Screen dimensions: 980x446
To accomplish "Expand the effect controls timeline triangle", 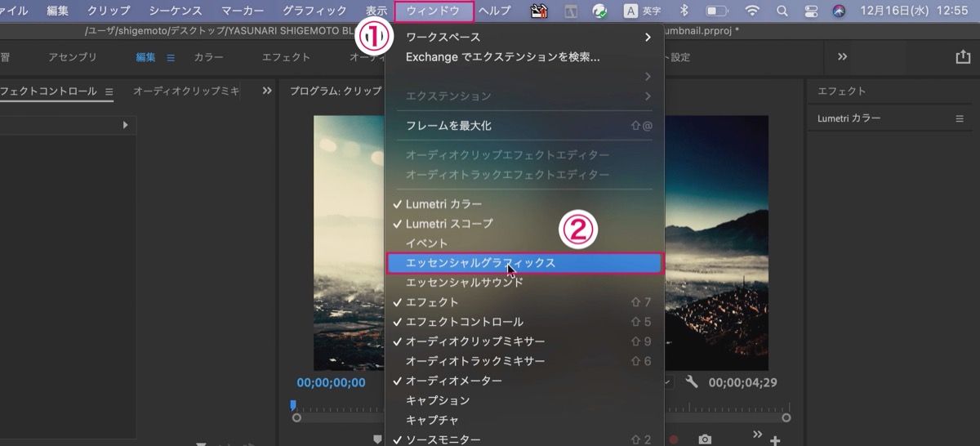I will pyautogui.click(x=125, y=125).
